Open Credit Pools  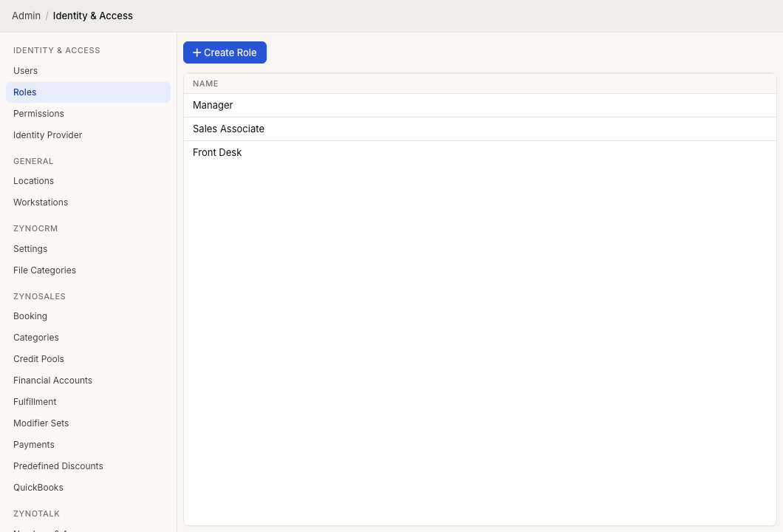click(89, 359)
